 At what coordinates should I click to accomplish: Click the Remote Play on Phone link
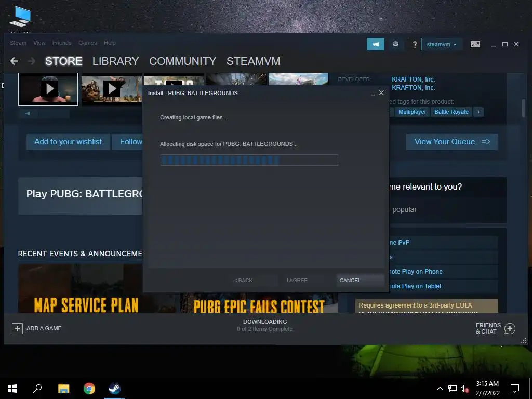pos(415,272)
